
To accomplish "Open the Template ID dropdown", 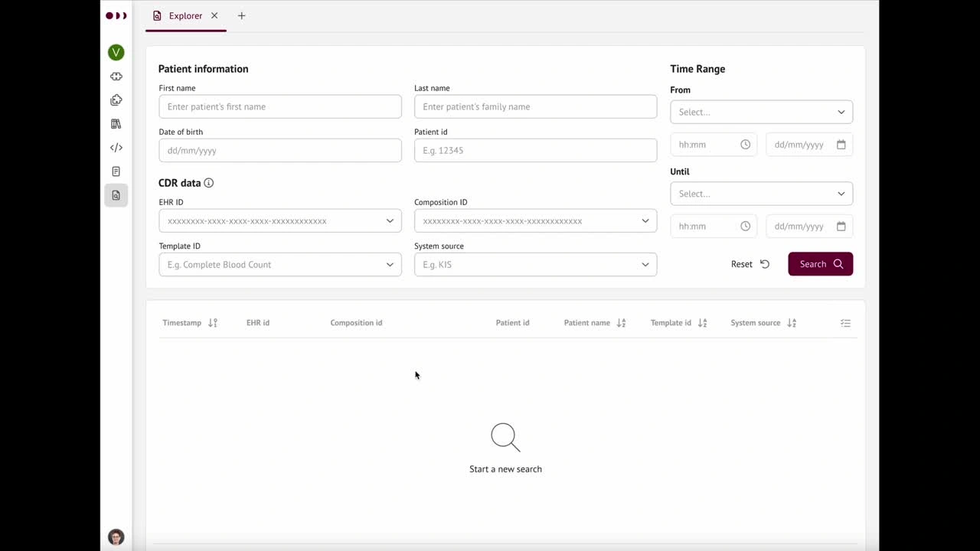I will 390,265.
